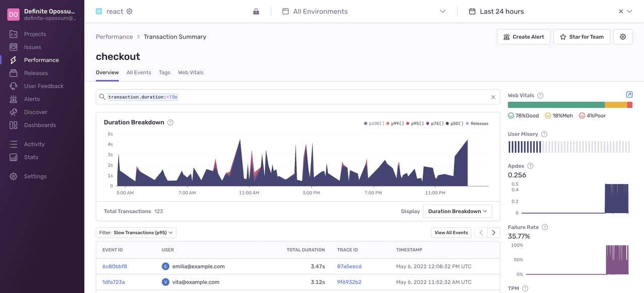The image size is (644, 293).
Task: Click the Create Alert button
Action: pyautogui.click(x=523, y=37)
